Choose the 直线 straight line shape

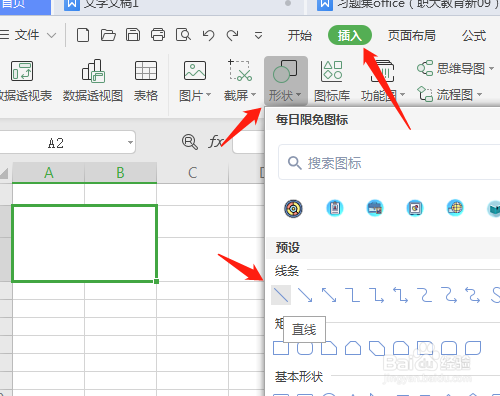(281, 295)
